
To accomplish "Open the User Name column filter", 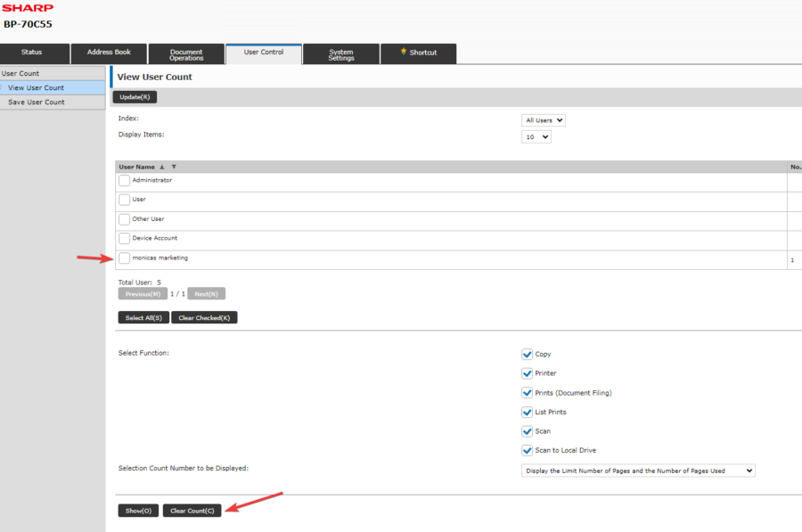I will click(x=173, y=167).
